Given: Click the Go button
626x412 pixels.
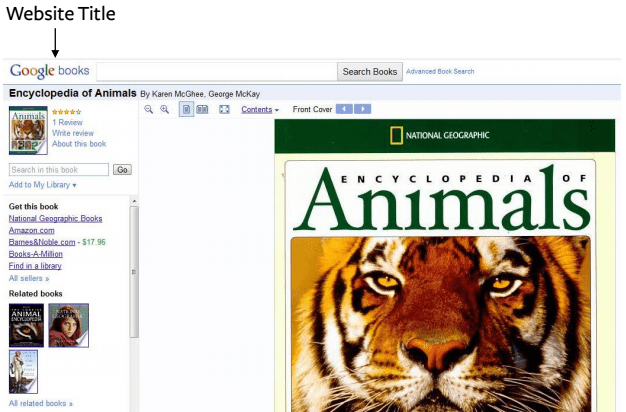Looking at the screenshot, I should [x=122, y=170].
